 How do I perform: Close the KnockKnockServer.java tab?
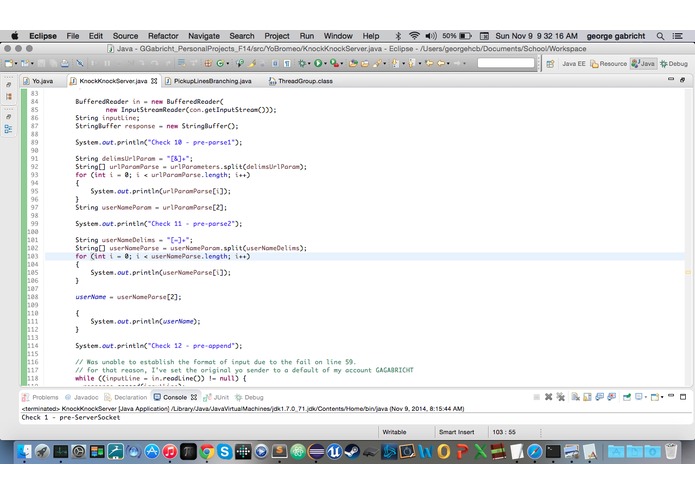click(154, 81)
